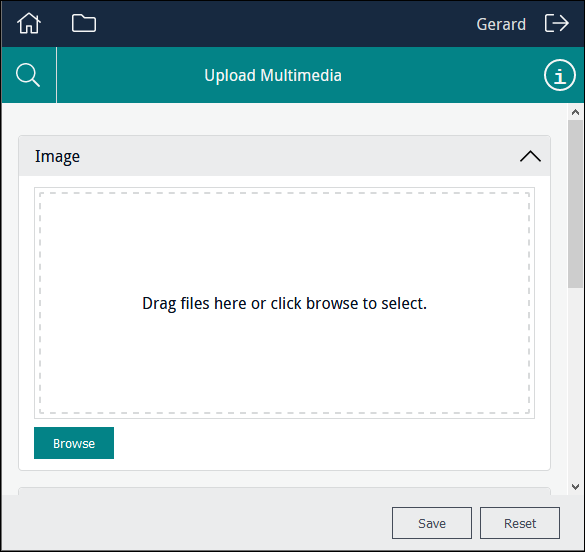Viewport: 585px width, 552px height.
Task: Select the partially visible panel below Image
Action: (x=284, y=491)
